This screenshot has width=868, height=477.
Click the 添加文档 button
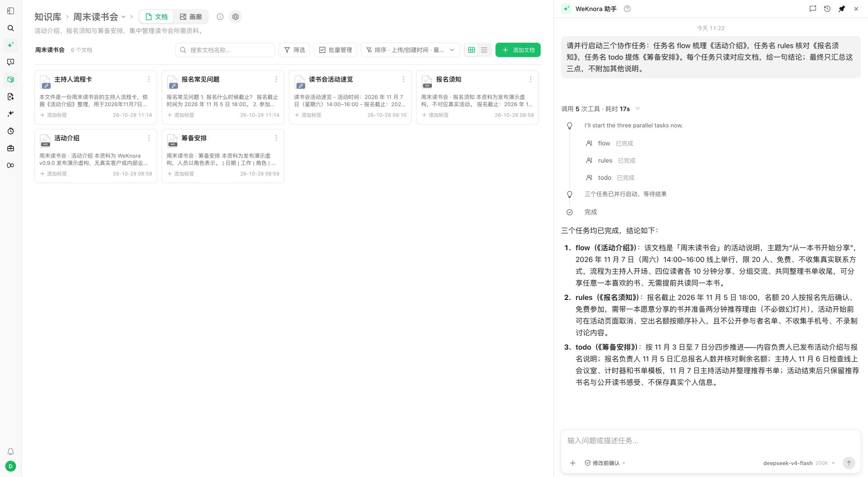tap(518, 50)
